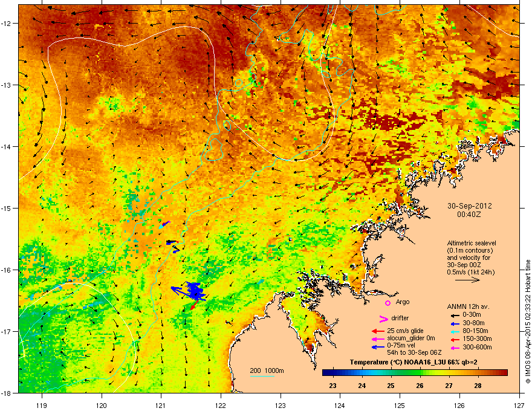The height and width of the screenshot is (411, 532).
Task: Click the longitude axis label '127'
Action: tap(519, 406)
